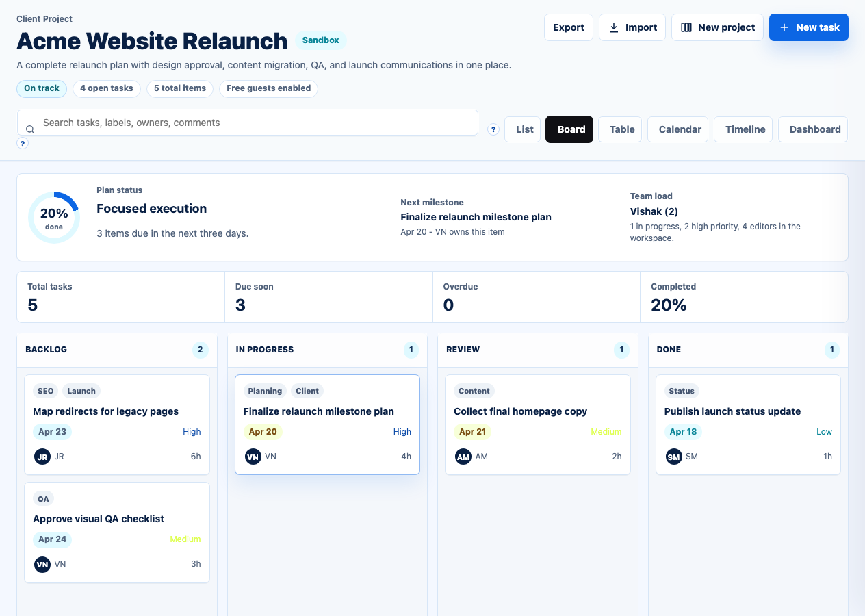Create a project via New project button
Screen dimensions: 865x616
(x=717, y=27)
